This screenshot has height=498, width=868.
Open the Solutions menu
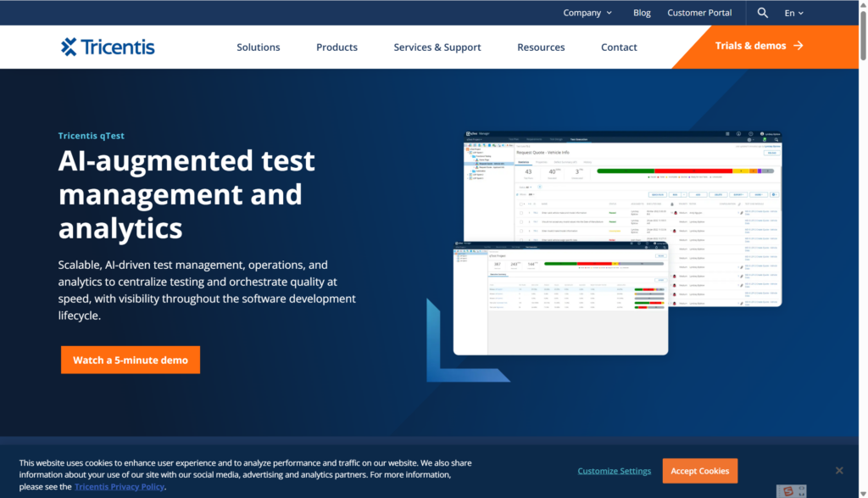click(258, 48)
